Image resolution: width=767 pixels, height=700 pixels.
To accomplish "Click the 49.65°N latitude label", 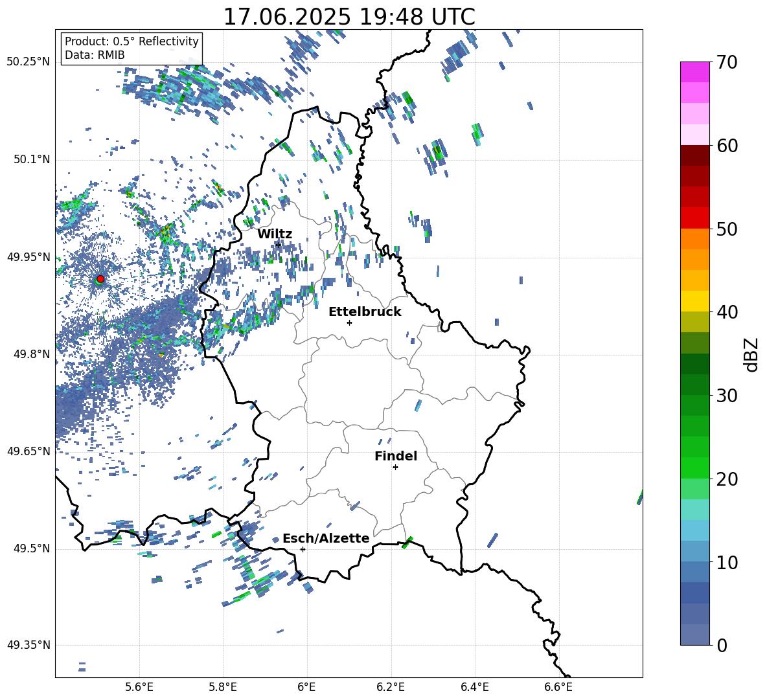I will (x=29, y=451).
